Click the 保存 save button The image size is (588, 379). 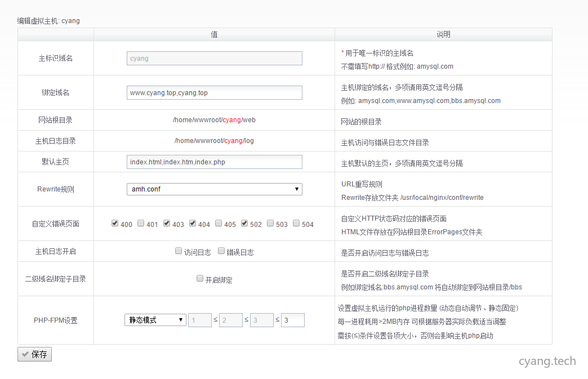click(x=34, y=355)
